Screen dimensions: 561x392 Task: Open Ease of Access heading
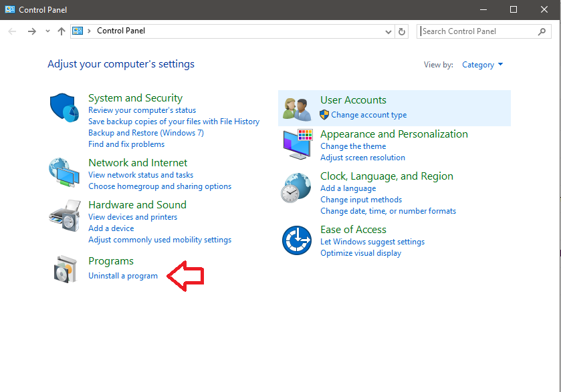pyautogui.click(x=353, y=230)
